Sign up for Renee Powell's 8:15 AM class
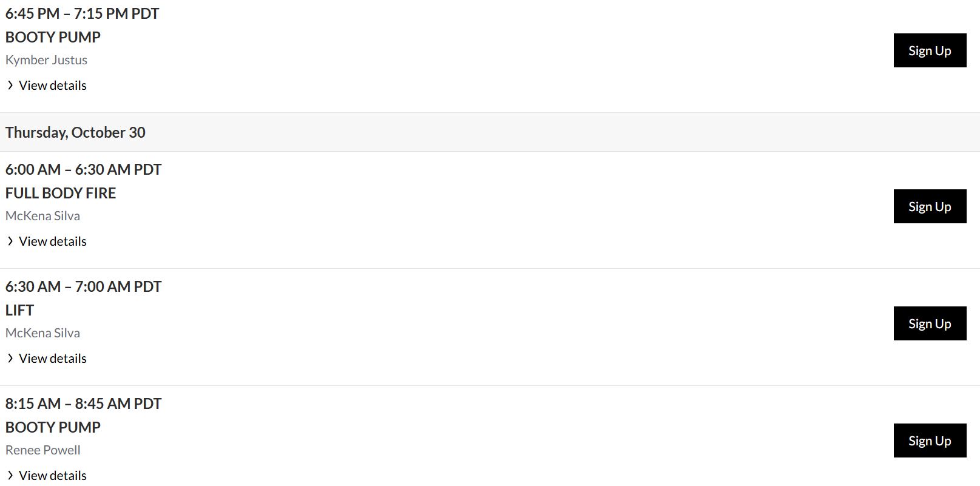The image size is (980, 486). (929, 440)
